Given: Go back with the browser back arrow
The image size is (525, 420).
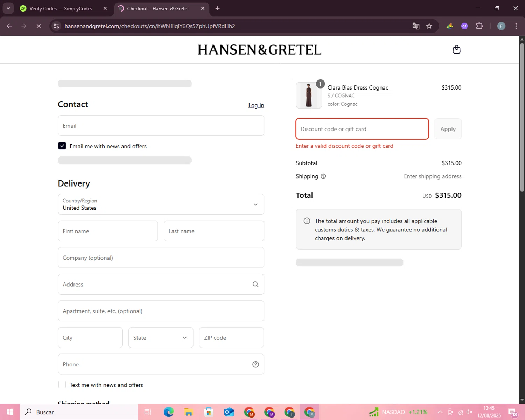Looking at the screenshot, I should click(9, 26).
